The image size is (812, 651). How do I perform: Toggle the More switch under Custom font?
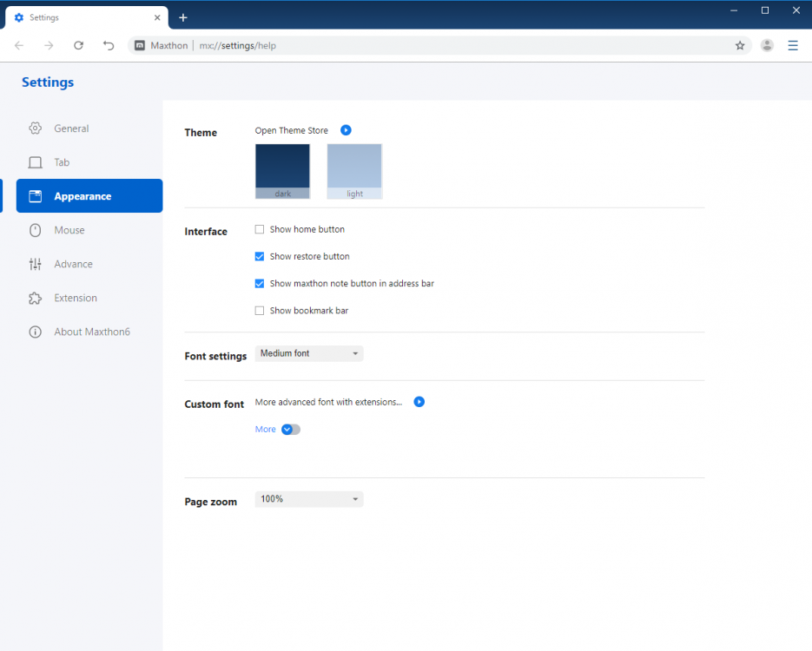(x=290, y=429)
